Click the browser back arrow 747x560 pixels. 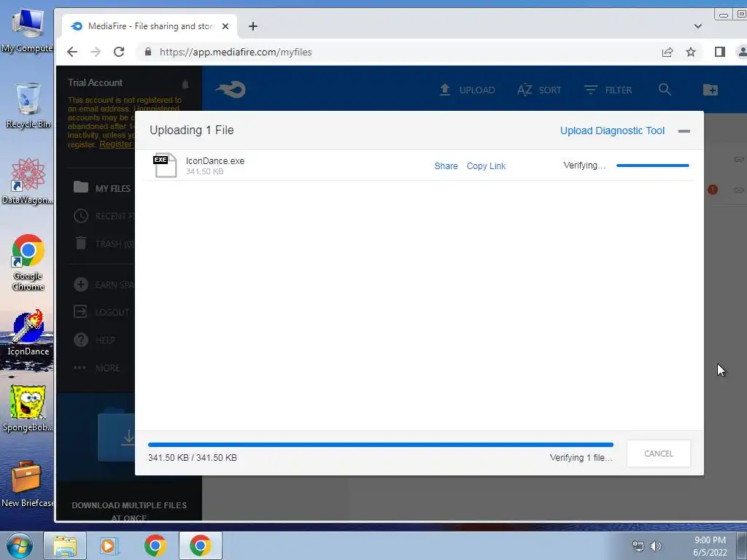(x=72, y=52)
